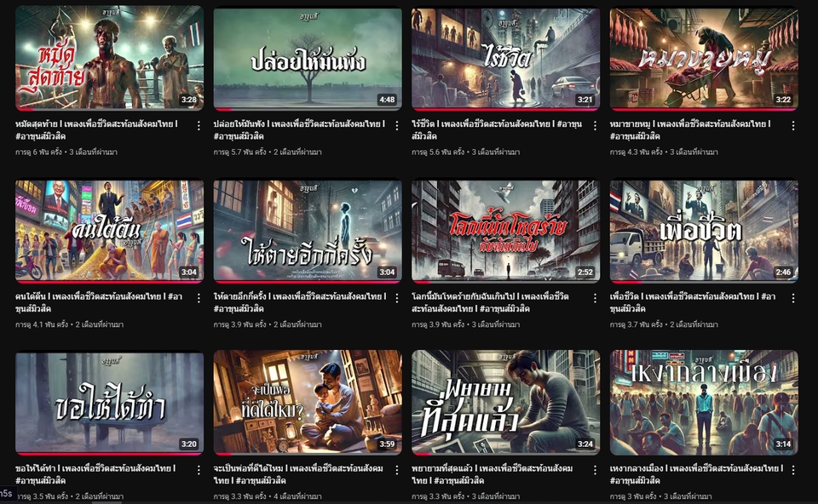Open the พยายามที่สุดแล้ว thumbnail of sitting man
Viewport: 818px width, 504px height.
(x=505, y=402)
